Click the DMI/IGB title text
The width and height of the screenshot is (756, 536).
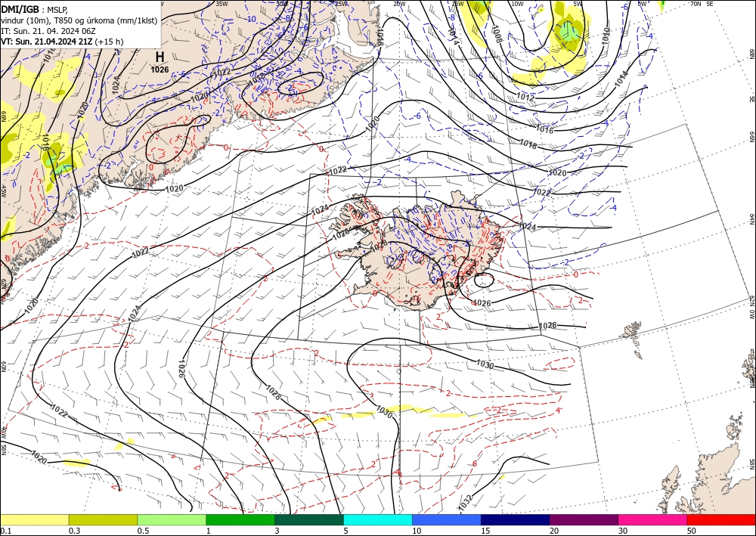point(20,8)
